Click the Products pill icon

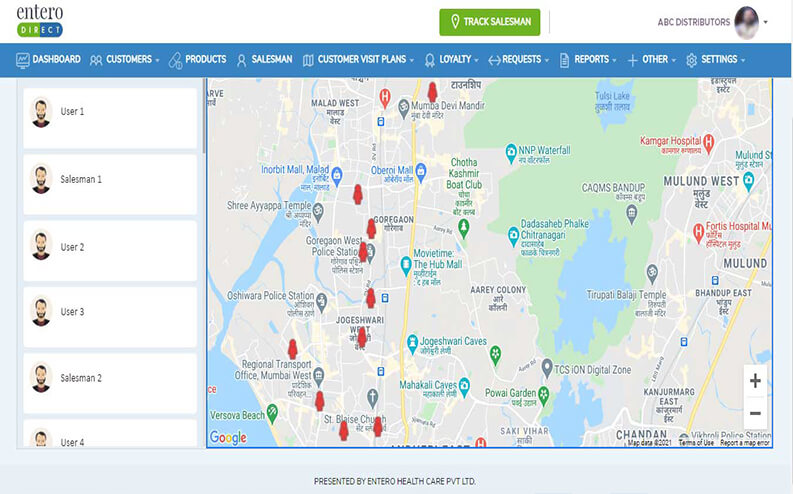click(175, 60)
